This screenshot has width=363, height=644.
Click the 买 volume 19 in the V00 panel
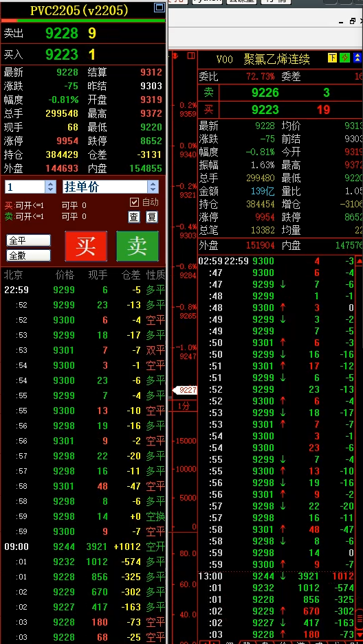tap(323, 110)
